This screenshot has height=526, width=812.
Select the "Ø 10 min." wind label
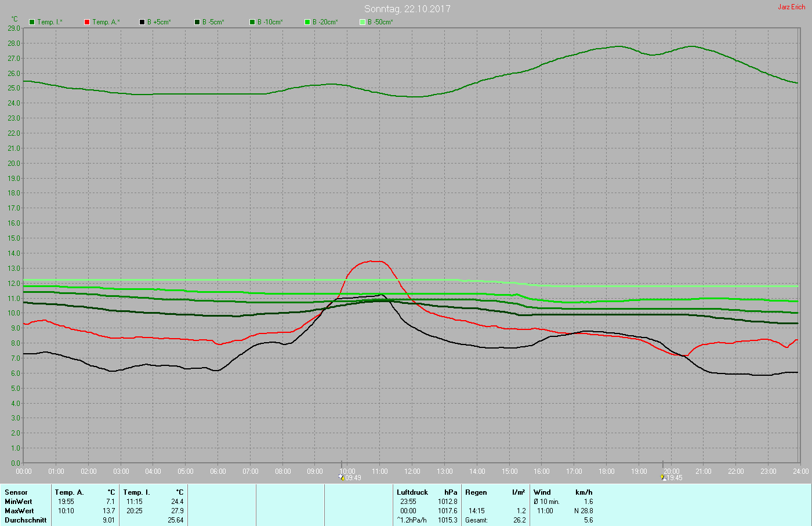click(546, 502)
